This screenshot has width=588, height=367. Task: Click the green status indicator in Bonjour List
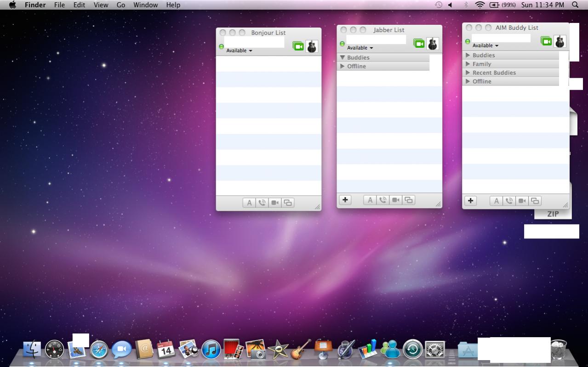point(221,46)
